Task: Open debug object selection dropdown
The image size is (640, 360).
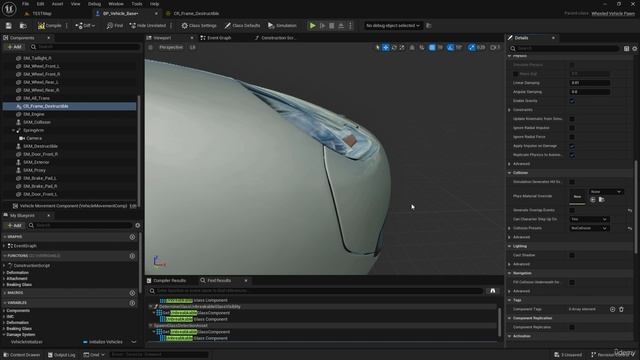Action: (x=393, y=26)
